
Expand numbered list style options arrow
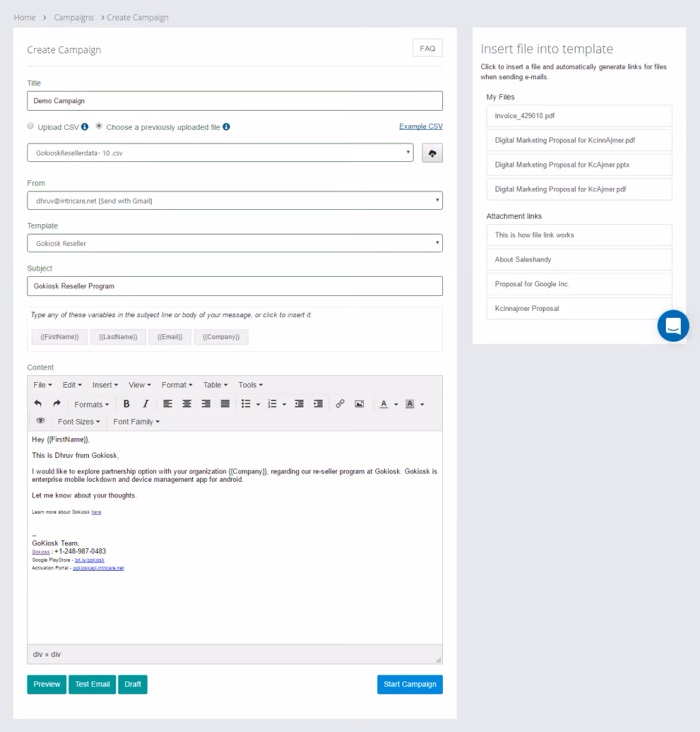click(x=284, y=405)
